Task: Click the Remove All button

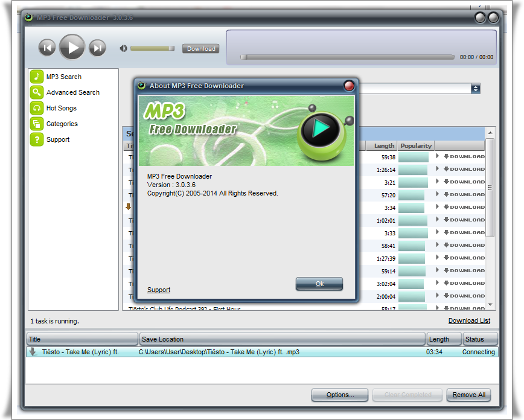Action: (x=468, y=395)
